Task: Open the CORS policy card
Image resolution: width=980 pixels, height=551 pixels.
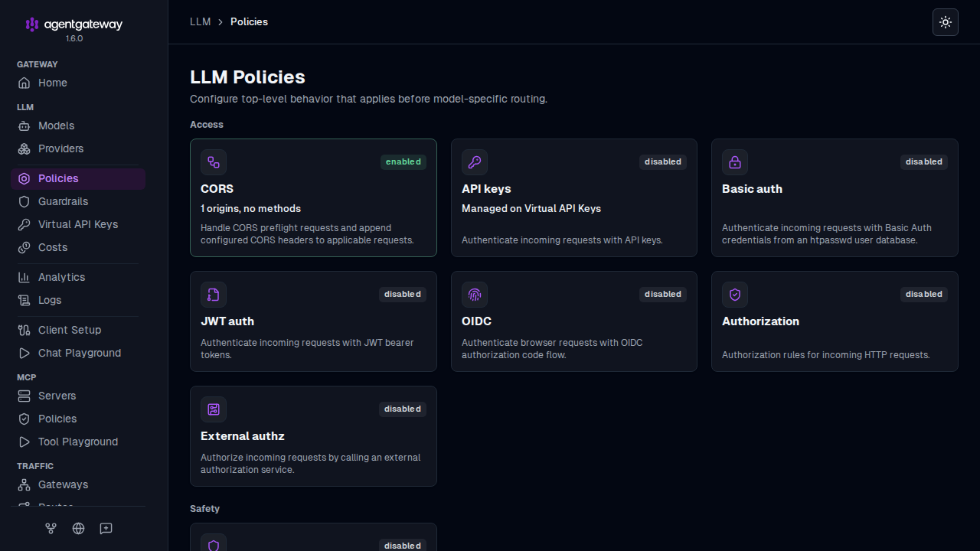Action: pyautogui.click(x=313, y=197)
